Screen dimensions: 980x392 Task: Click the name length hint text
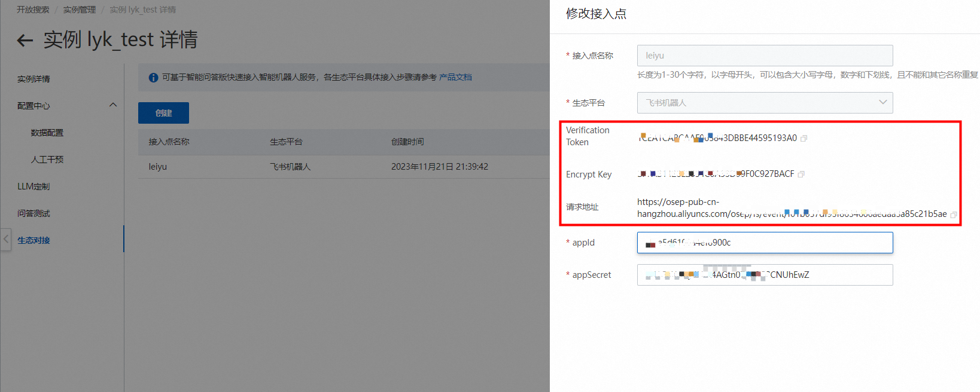808,75
